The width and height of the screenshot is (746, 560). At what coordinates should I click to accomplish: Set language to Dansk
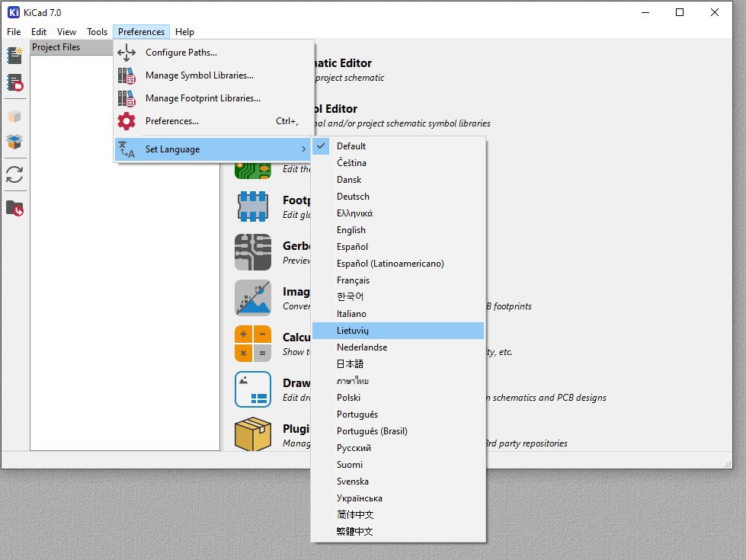[x=399, y=179]
